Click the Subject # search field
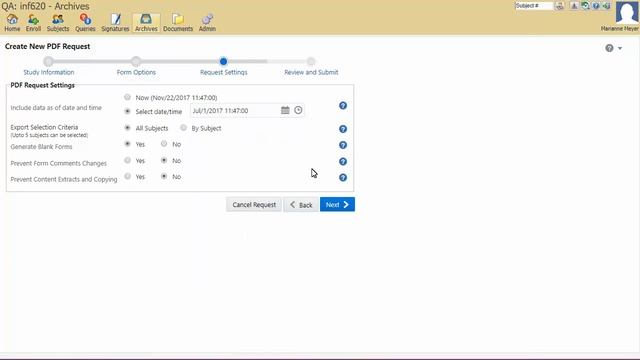The width and height of the screenshot is (640, 360). pos(534,6)
